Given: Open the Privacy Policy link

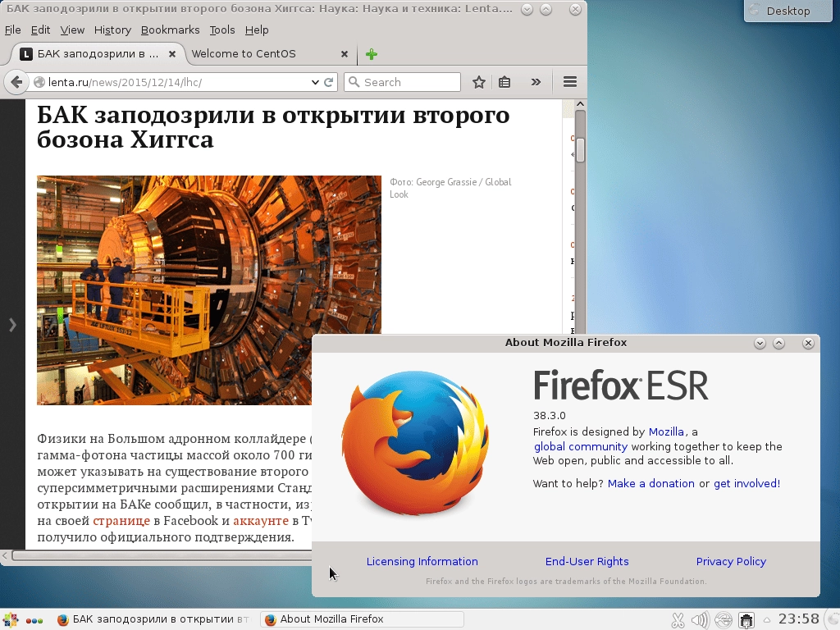Looking at the screenshot, I should click(x=731, y=561).
